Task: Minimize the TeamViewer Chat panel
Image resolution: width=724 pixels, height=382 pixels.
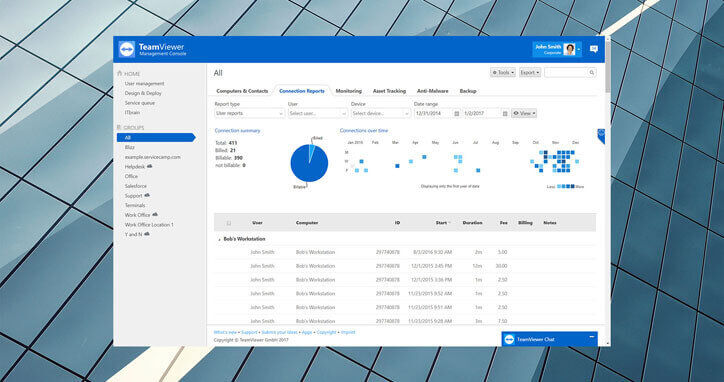Action: tap(591, 337)
